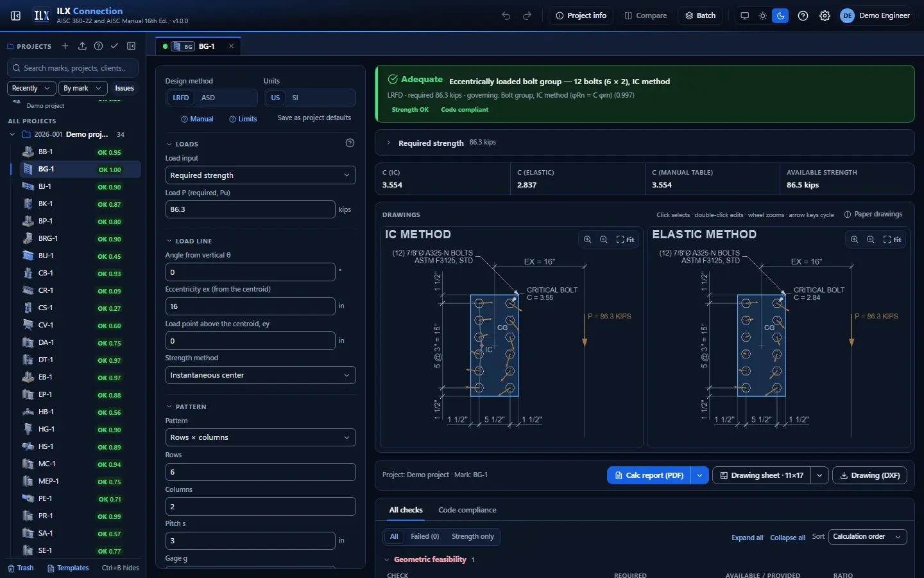The height and width of the screenshot is (578, 924).
Task: Click the redo arrow icon
Action: (x=527, y=15)
